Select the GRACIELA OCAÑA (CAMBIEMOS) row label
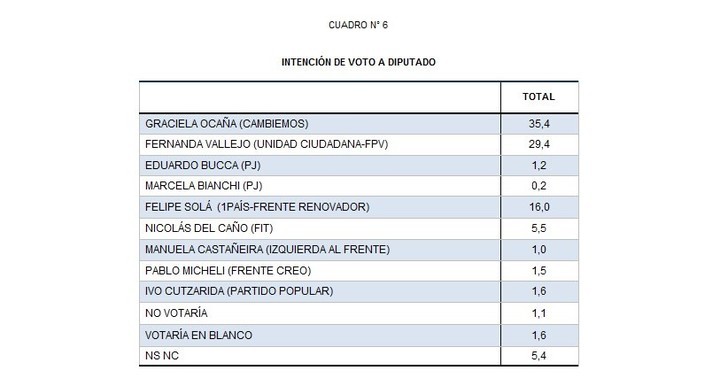This screenshot has height=386, width=720. pos(227,124)
